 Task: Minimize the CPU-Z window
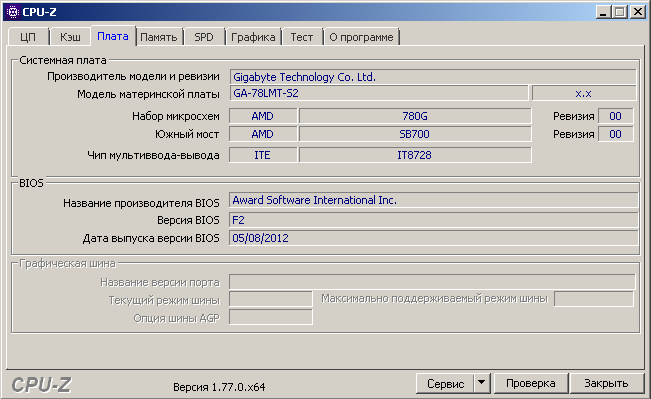tap(604, 12)
